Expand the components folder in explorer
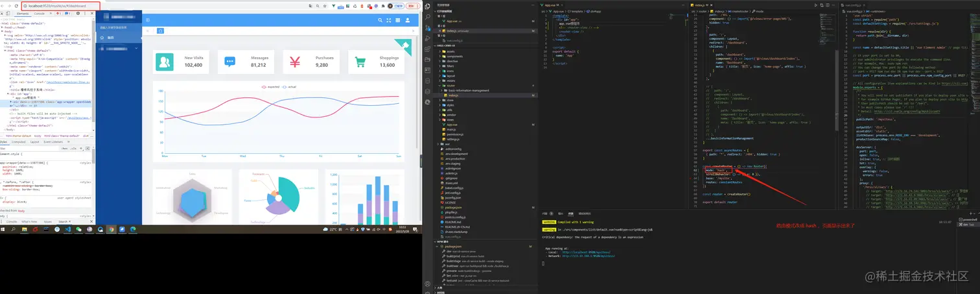This screenshot has height=294, width=980. tap(486, 56)
